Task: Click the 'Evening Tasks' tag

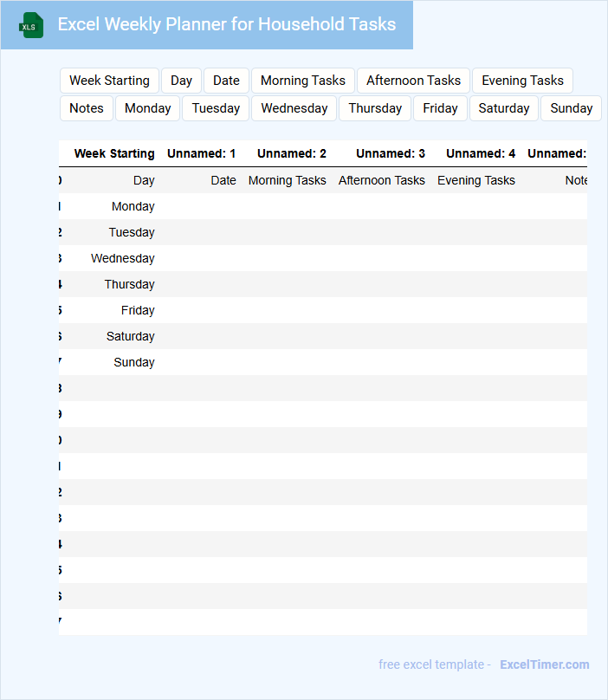Action: (523, 81)
